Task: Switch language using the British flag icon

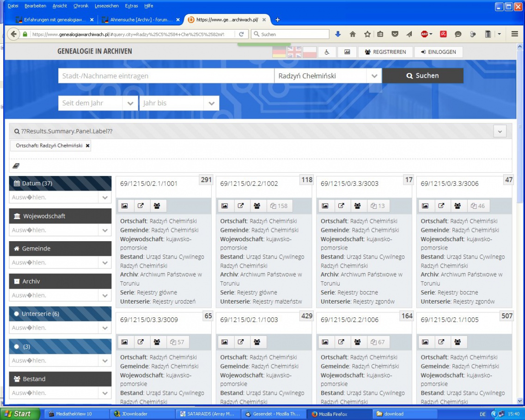Action: pos(294,52)
